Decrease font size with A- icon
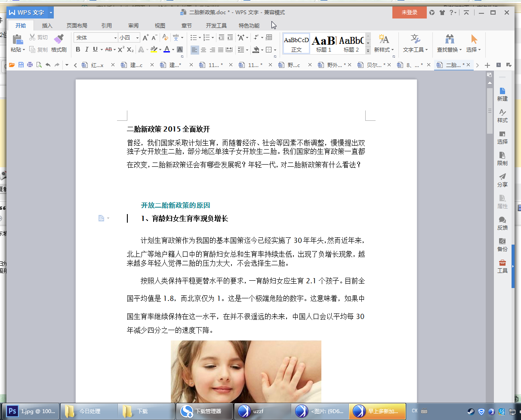 154,37
